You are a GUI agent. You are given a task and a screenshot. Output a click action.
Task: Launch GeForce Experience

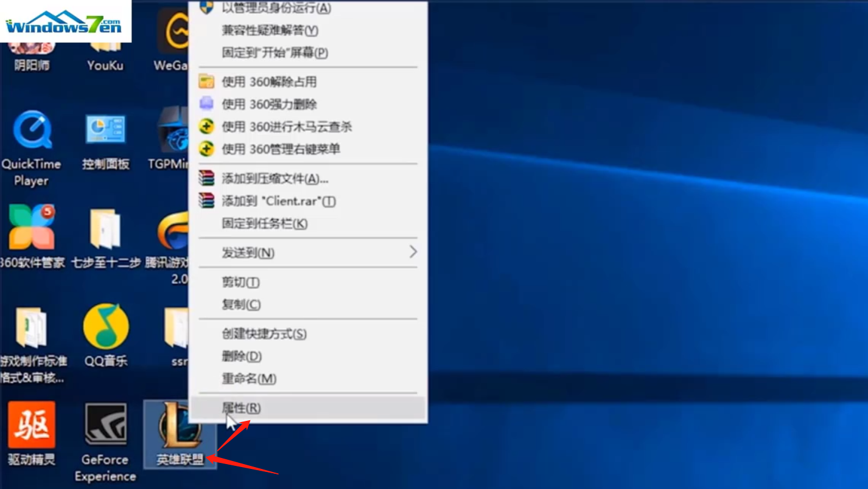(105, 426)
